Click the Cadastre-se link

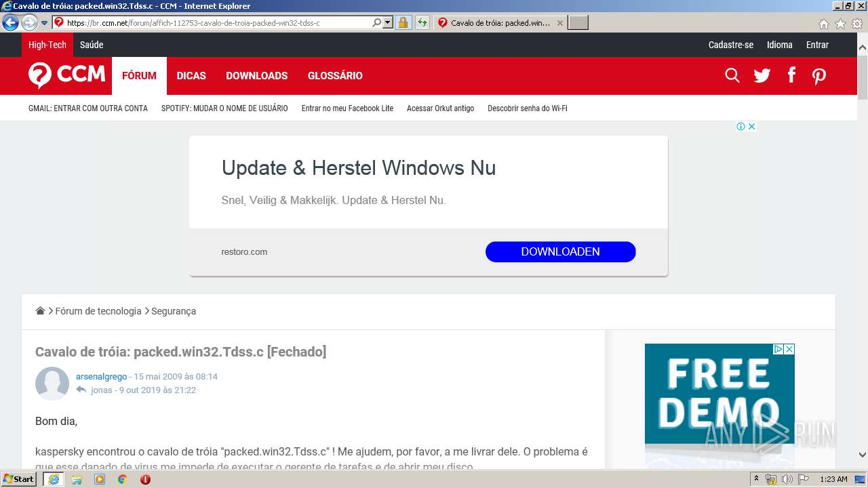[x=731, y=45]
